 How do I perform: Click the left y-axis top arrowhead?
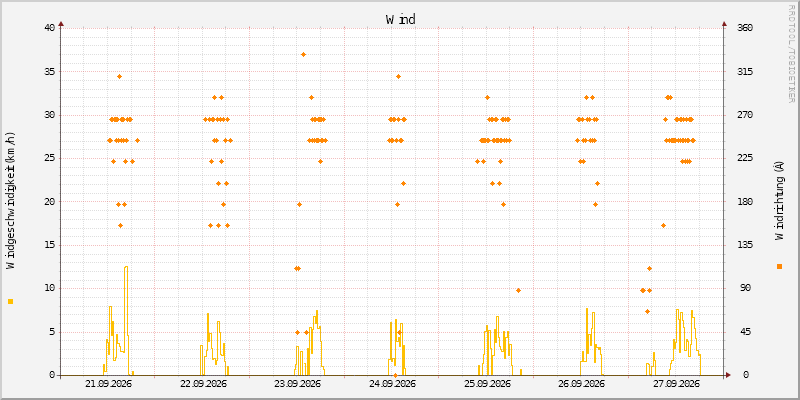point(61,23)
